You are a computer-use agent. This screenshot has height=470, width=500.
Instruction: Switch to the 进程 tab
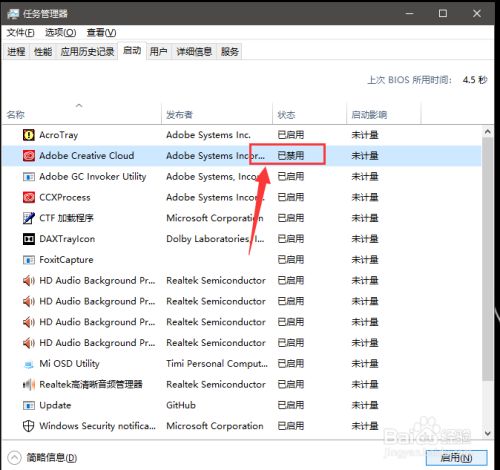tap(16, 52)
